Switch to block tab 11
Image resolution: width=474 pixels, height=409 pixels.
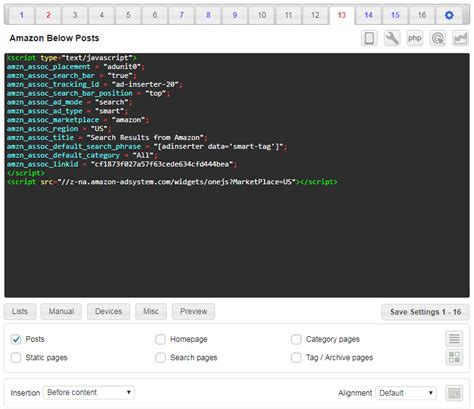(x=288, y=15)
